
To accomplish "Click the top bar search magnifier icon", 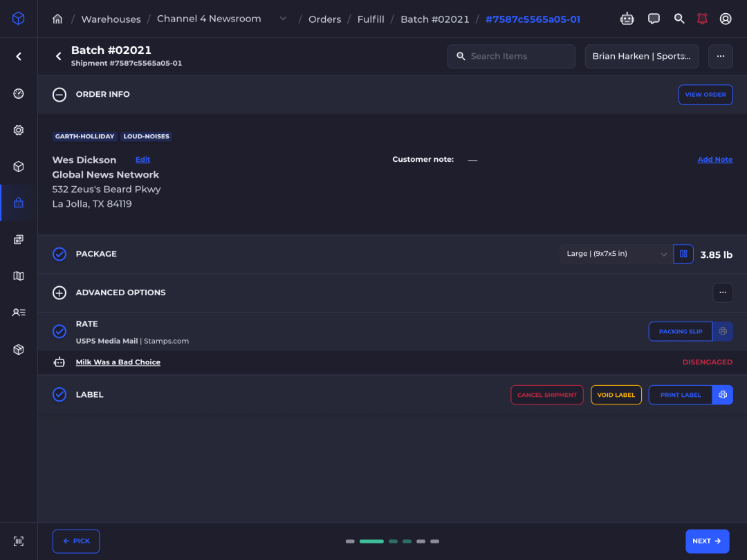I will pyautogui.click(x=679, y=19).
